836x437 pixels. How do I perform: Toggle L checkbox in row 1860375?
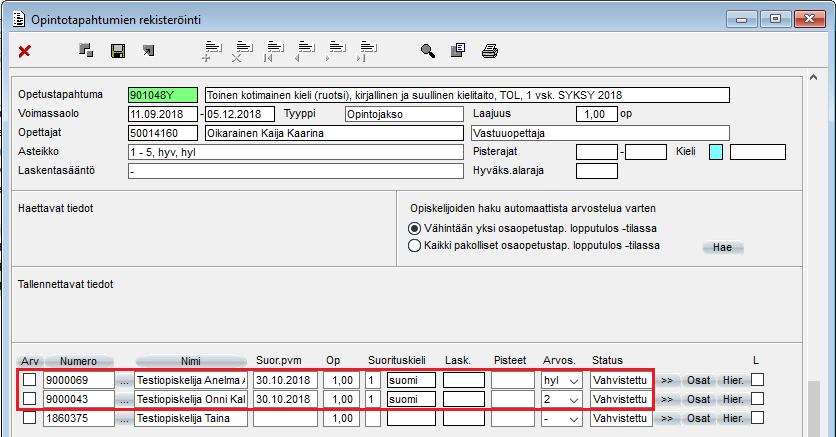click(757, 418)
